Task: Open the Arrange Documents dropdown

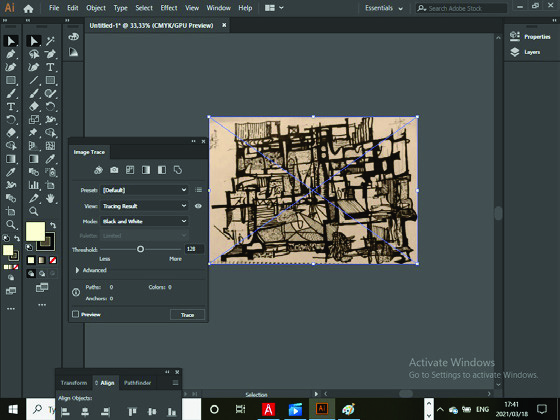Action: (274, 8)
